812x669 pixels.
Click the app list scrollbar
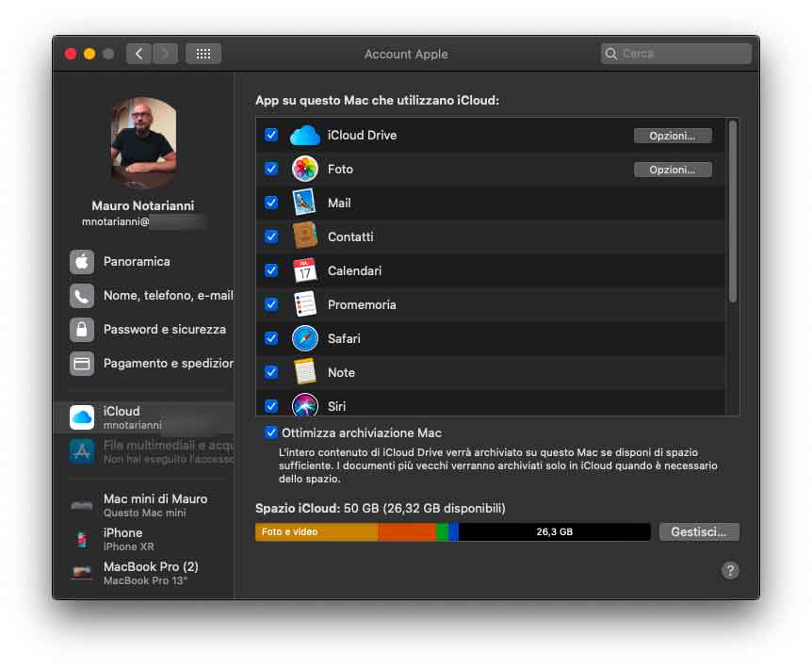(732, 211)
